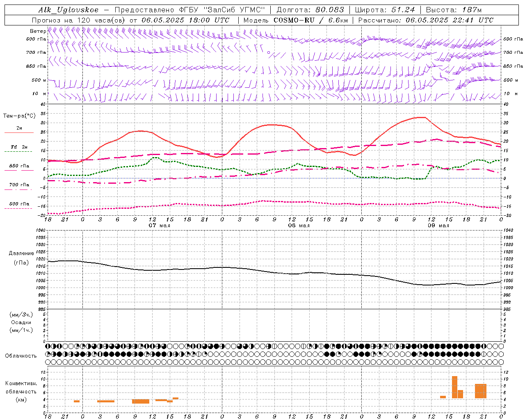
Task: Click the Td 2м legend label
Action: [19, 147]
